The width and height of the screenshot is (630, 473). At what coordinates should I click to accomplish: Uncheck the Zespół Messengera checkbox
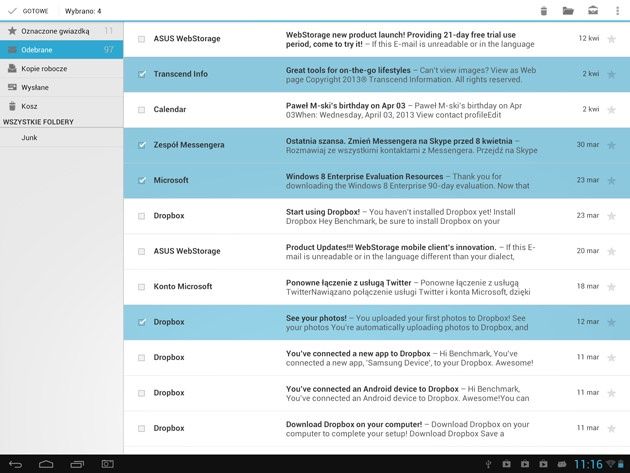[141, 145]
